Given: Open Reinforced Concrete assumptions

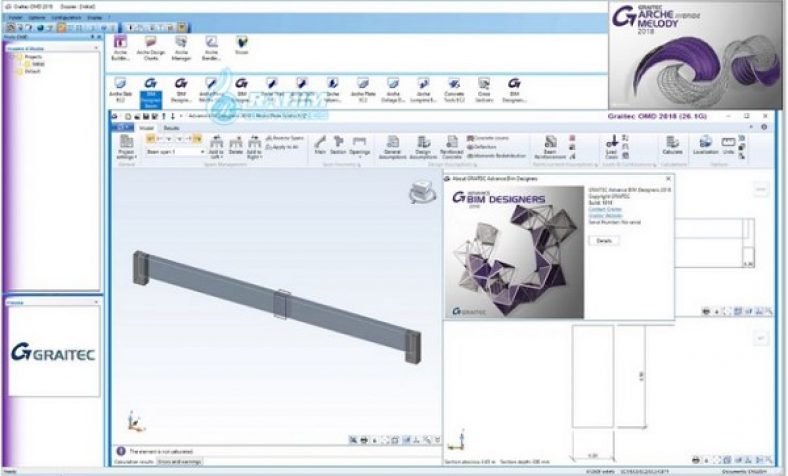Looking at the screenshot, I should [x=451, y=147].
